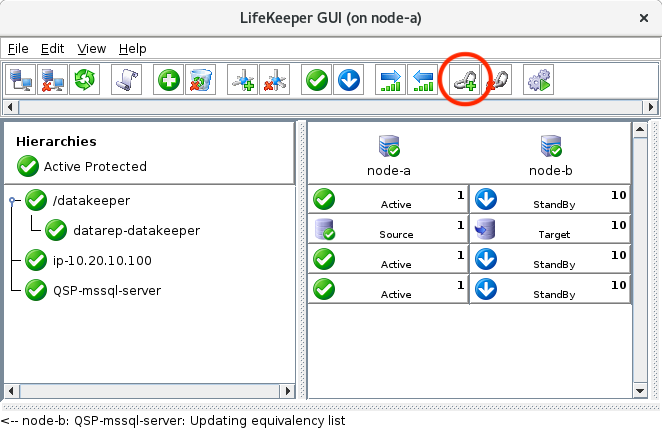Click the Create Resource Hierarchy plus icon
Screen dimensions: 662x428
(x=168, y=79)
